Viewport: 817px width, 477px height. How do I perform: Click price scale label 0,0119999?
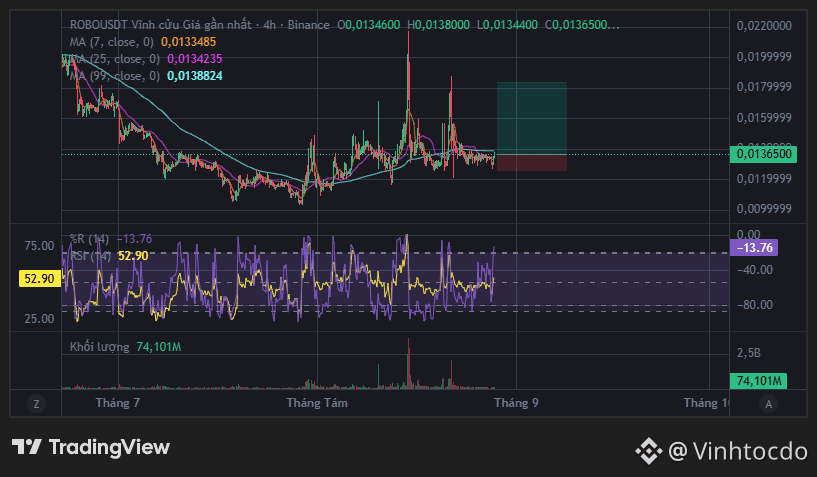[x=764, y=179]
